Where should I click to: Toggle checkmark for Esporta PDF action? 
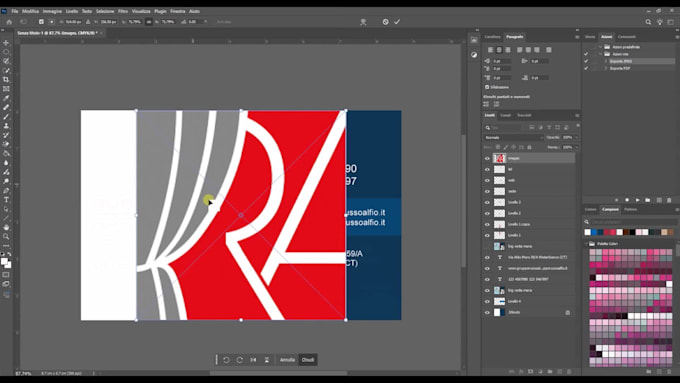[x=586, y=68]
